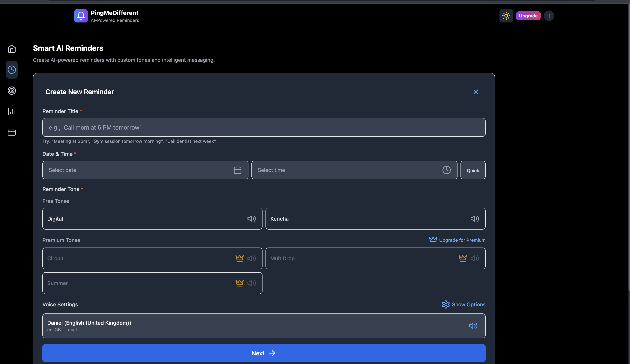Preview the Digital tone sound
Image resolution: width=630 pixels, height=364 pixels.
[x=251, y=219]
